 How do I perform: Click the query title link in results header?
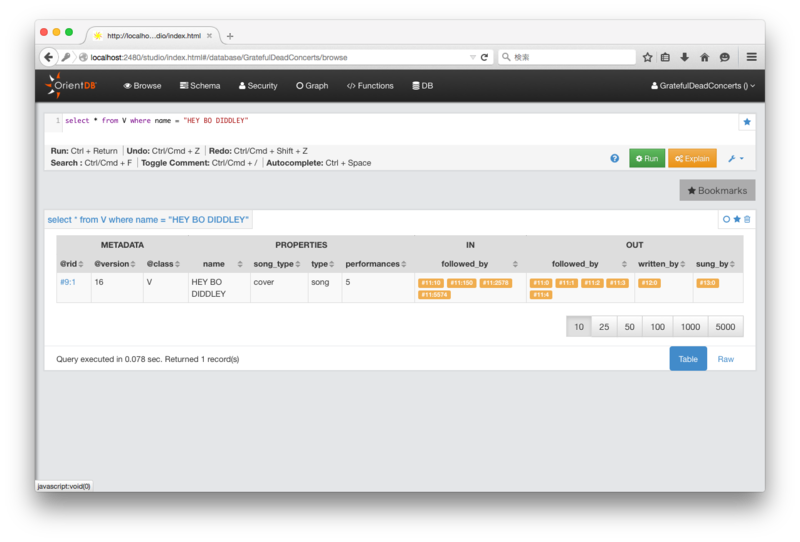[x=148, y=219]
